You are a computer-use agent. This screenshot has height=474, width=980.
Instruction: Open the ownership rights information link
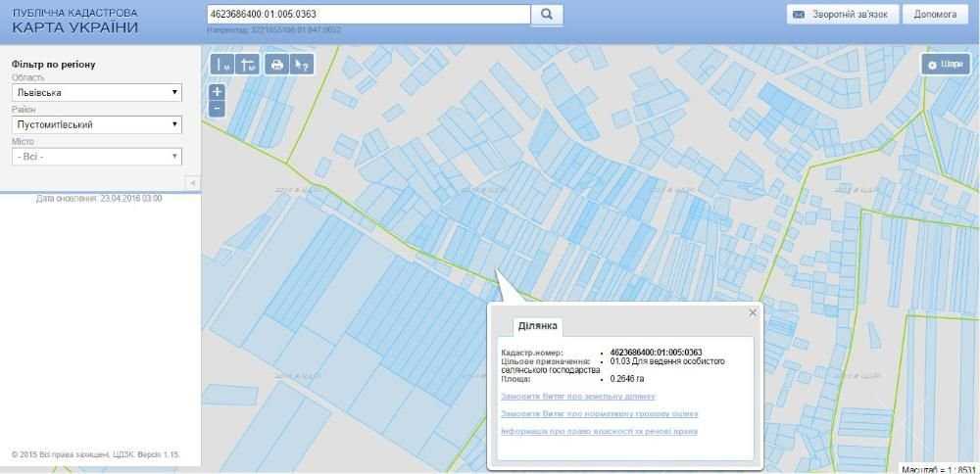coord(600,431)
